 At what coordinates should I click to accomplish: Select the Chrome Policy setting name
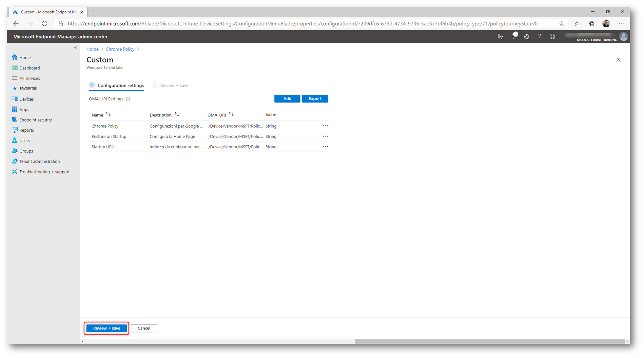105,126
